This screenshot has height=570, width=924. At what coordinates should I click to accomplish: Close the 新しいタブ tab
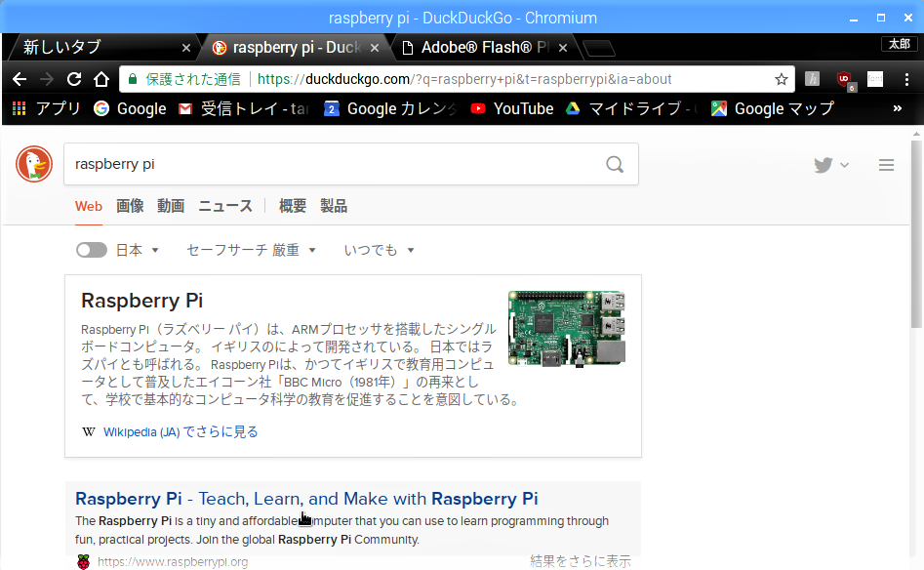click(x=186, y=48)
